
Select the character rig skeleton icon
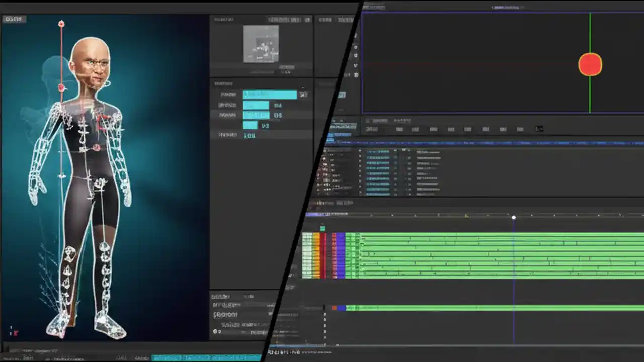(91, 151)
